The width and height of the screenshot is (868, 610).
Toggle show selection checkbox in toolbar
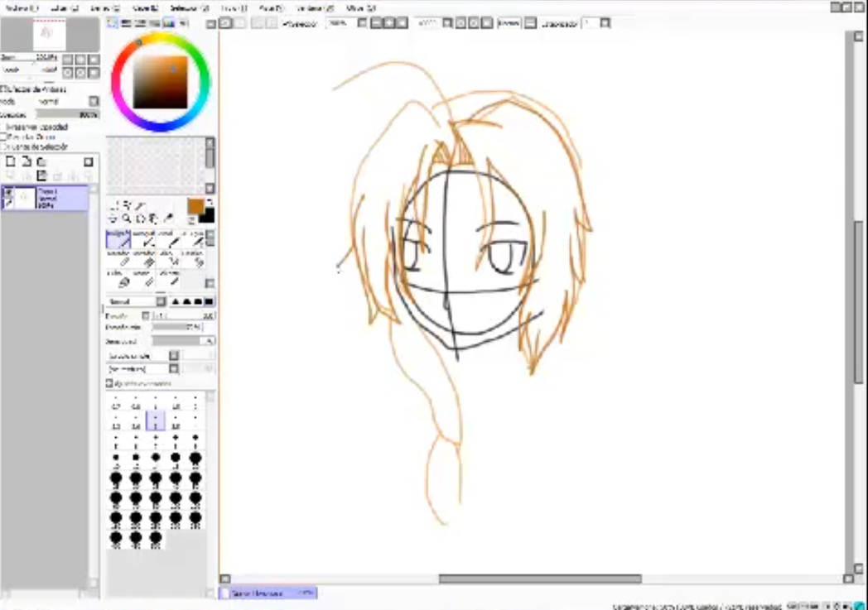pos(285,24)
